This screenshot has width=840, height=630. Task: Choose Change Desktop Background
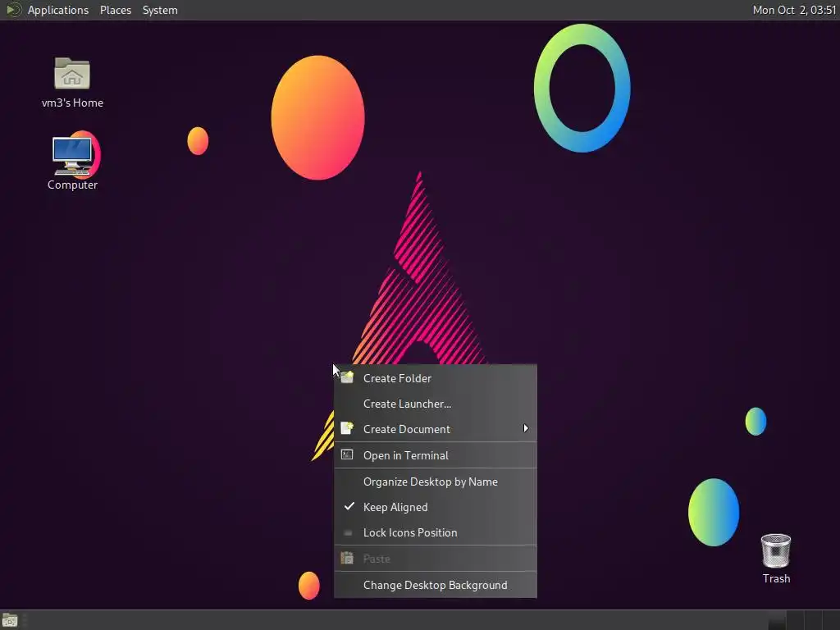point(435,585)
